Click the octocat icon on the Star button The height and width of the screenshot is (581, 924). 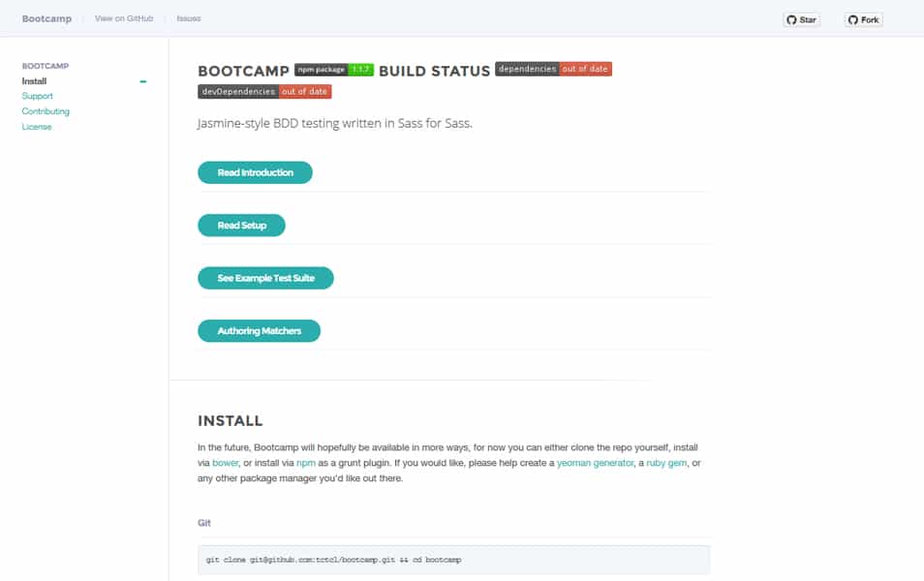[x=790, y=18]
